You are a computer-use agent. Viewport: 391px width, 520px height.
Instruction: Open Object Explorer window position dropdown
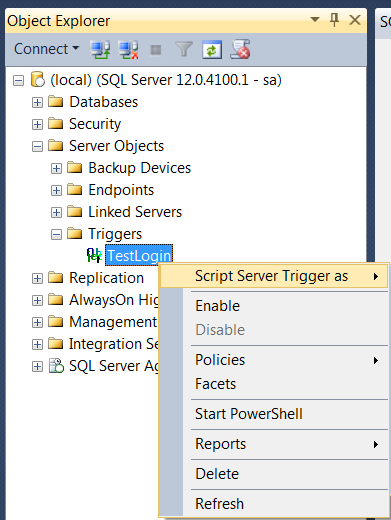(x=315, y=20)
